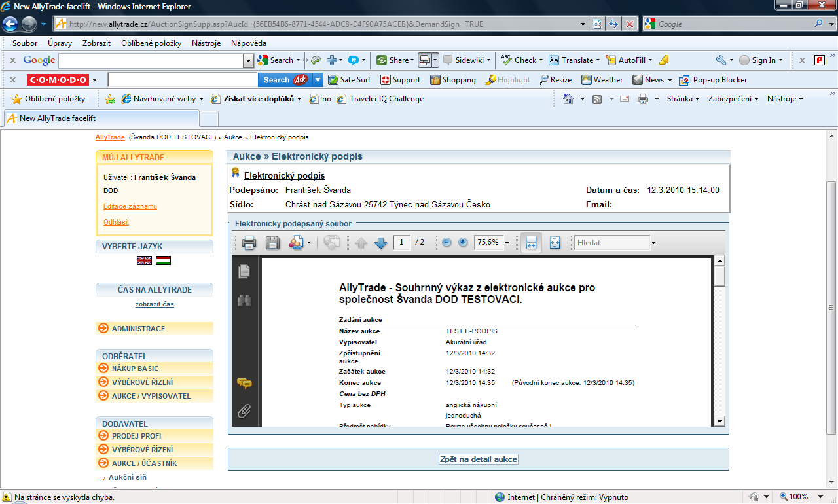838x504 pixels.
Task: Open binoculars search panel in PDF
Action: coord(244,300)
